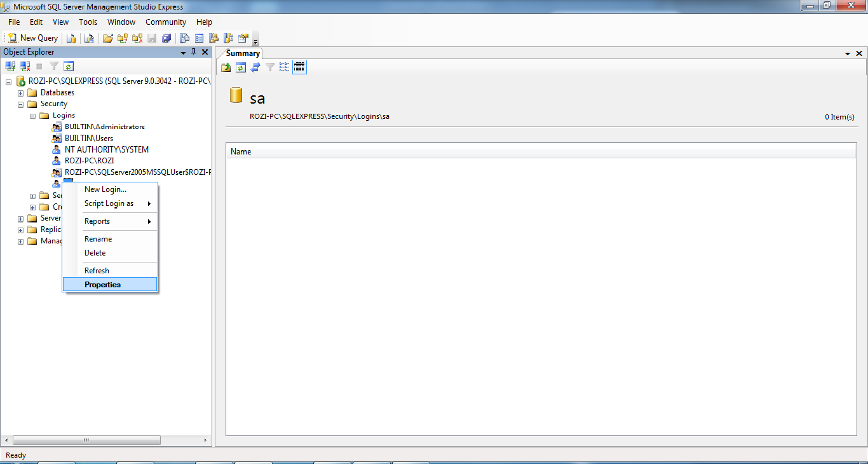Switch Summary pane to Details view icon
The image size is (868, 464).
pyautogui.click(x=299, y=67)
